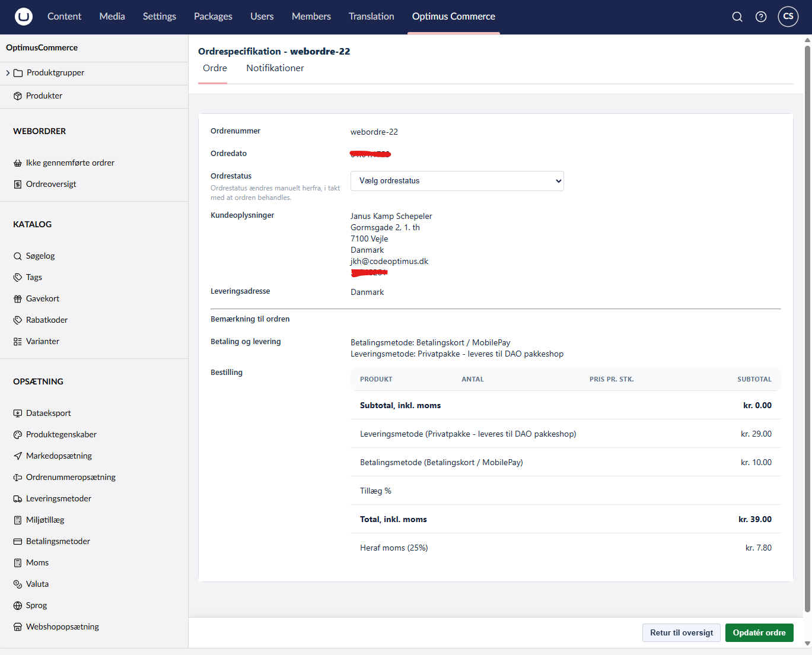Open the search magnifier in header
Screen dimensions: 812x655
pos(737,17)
